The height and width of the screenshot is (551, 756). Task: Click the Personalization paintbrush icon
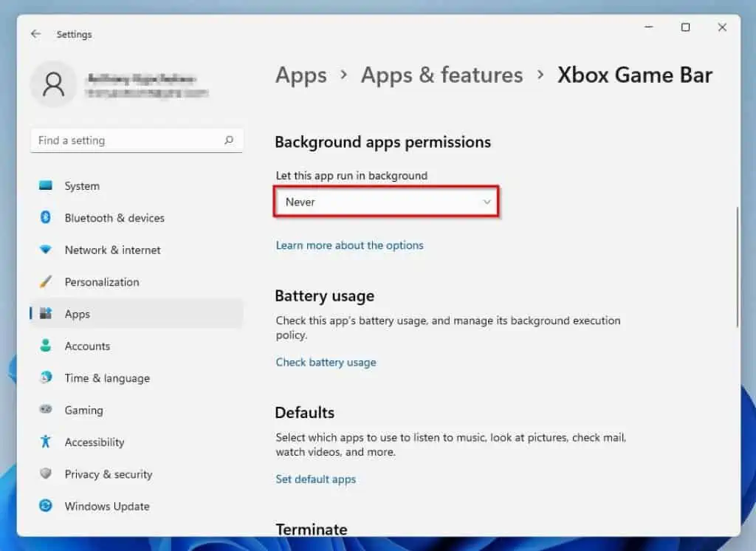[46, 282]
